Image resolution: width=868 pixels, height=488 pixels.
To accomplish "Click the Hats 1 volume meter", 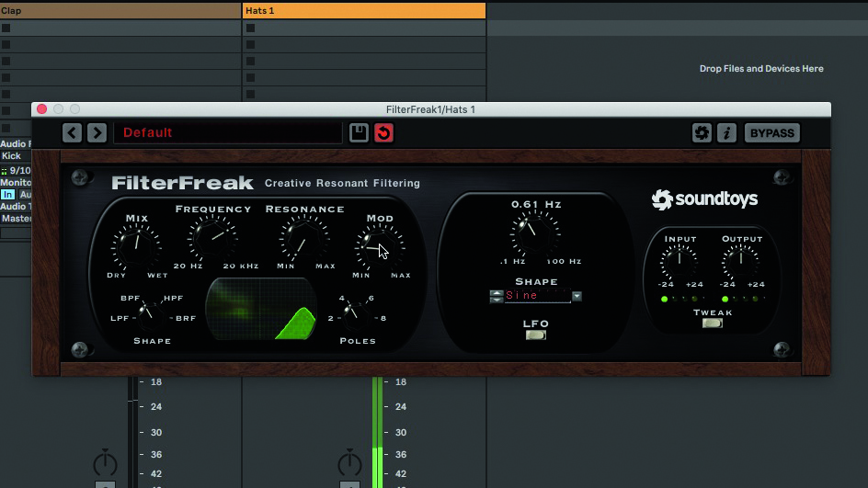I will click(377, 433).
